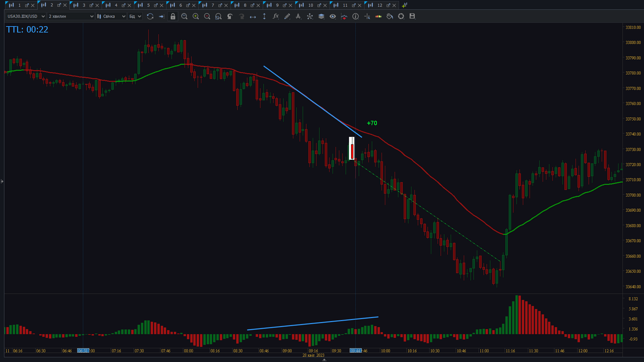Viewport: 644px width, 362px height.
Task: Click the info circle icon
Action: (355, 16)
